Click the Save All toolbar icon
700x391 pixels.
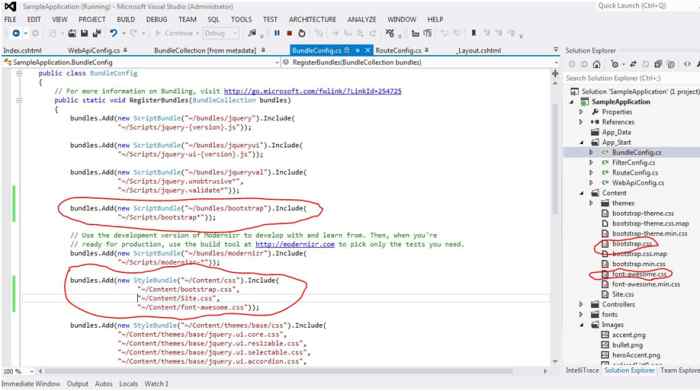pyautogui.click(x=96, y=33)
